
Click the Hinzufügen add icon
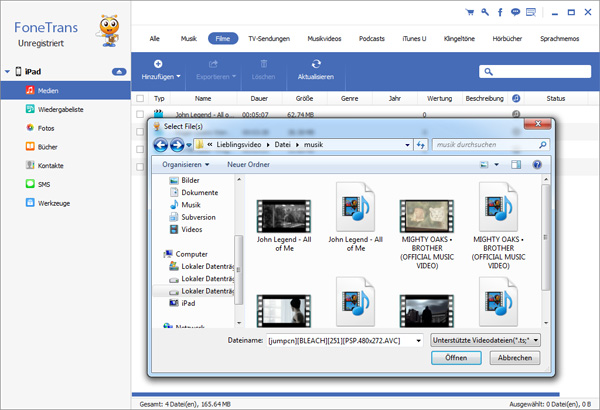tap(158, 63)
